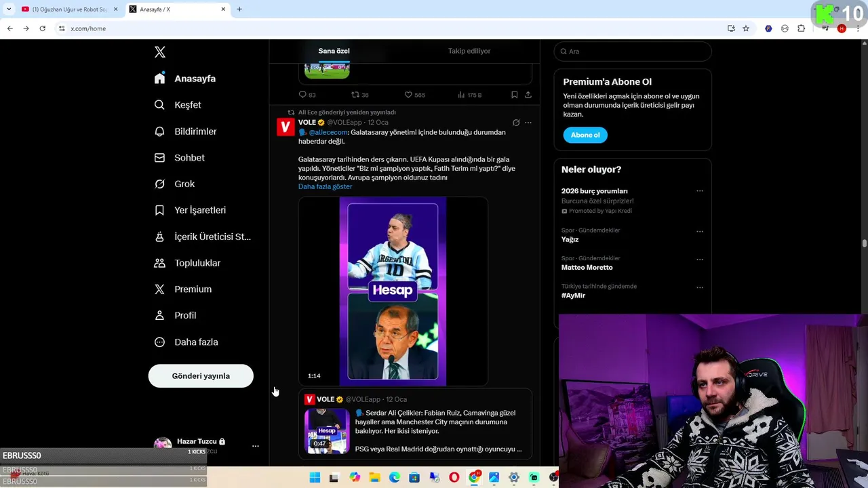The width and height of the screenshot is (868, 488).
Task: Open options for the Yağız trend
Action: coord(699,231)
